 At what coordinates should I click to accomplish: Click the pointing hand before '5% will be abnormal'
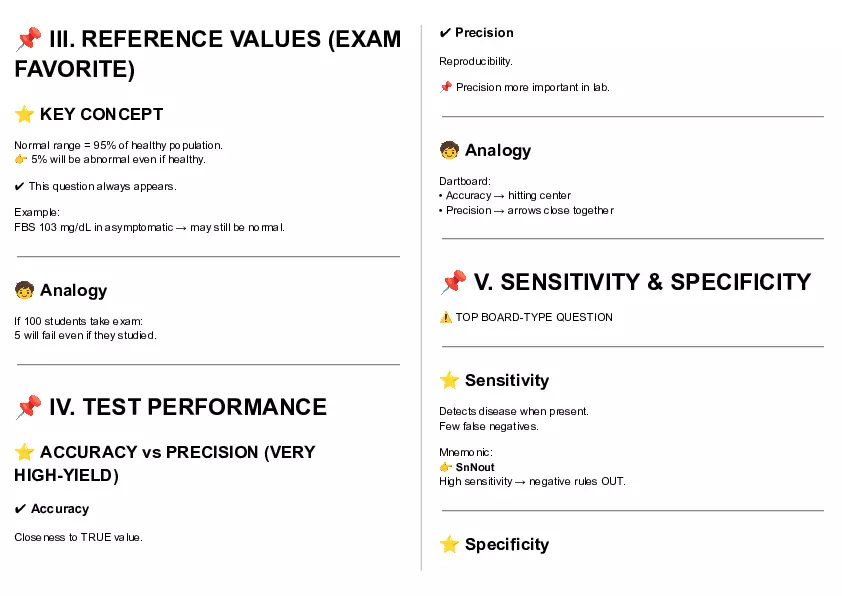pos(21,159)
